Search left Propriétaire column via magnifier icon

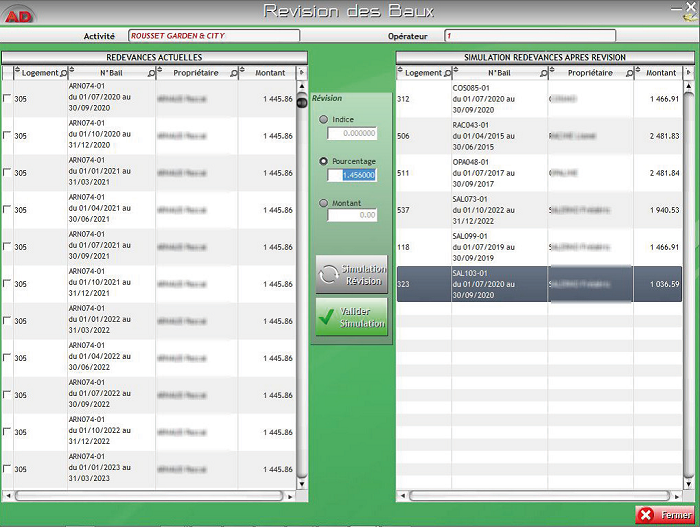pyautogui.click(x=235, y=73)
